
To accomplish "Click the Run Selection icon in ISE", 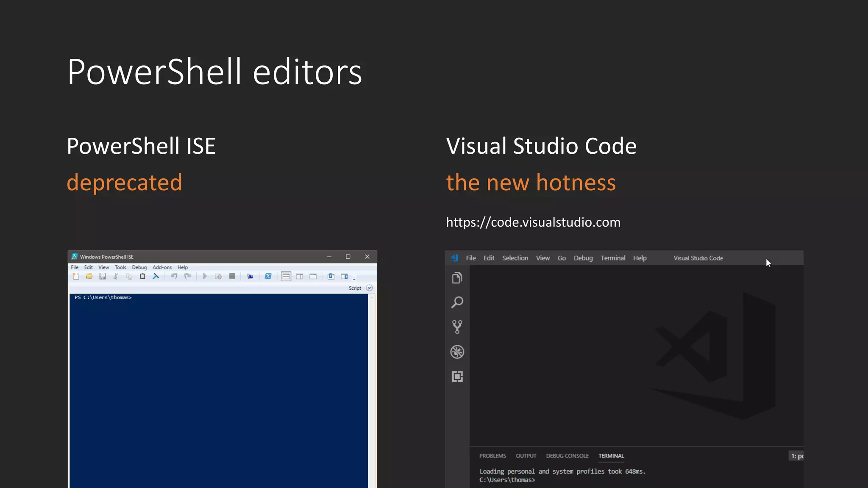I will tap(218, 277).
